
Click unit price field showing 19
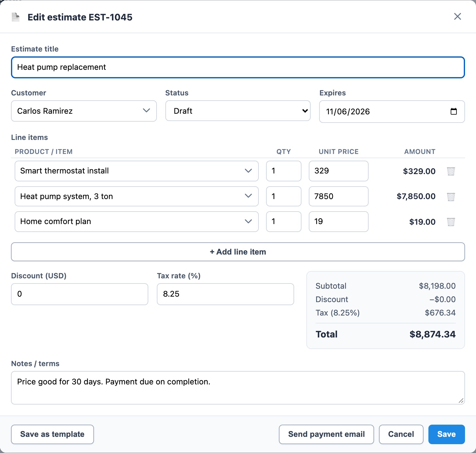coord(339,222)
